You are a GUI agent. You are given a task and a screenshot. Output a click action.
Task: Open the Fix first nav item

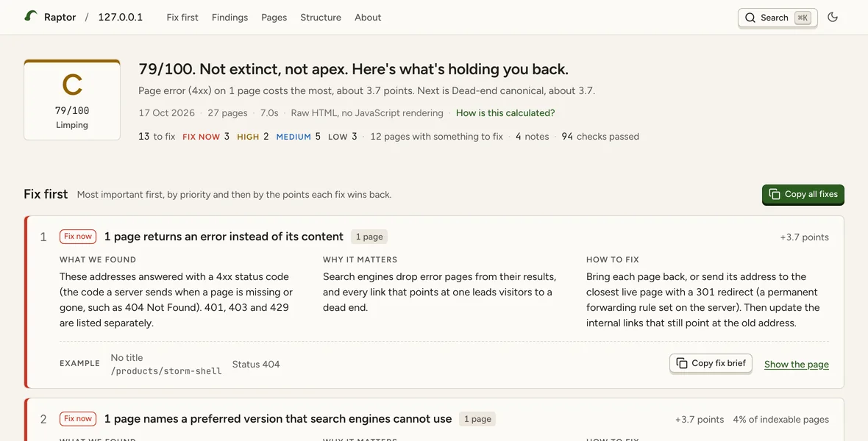coord(182,17)
